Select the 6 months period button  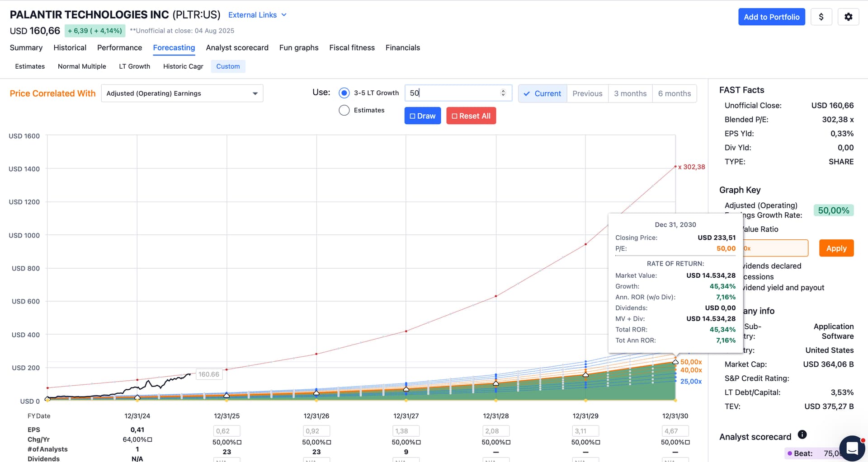[675, 93]
